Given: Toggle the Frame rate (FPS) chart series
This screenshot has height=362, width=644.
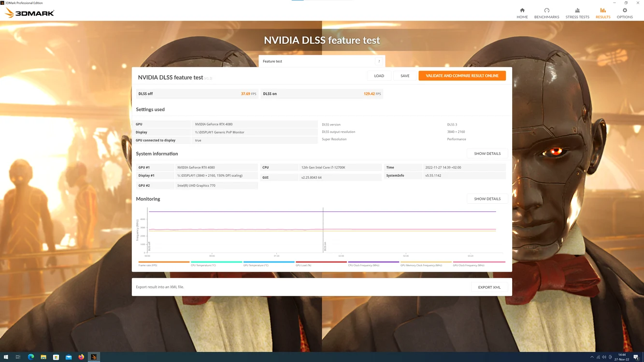Looking at the screenshot, I should [x=164, y=264].
